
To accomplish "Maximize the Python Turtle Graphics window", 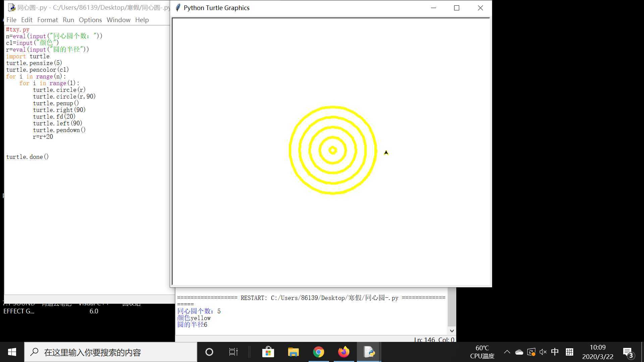I will pos(457,8).
